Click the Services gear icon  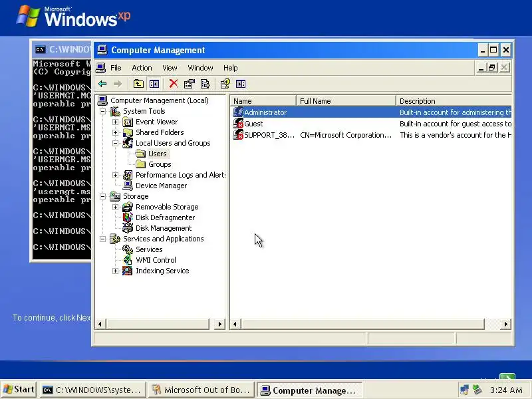click(x=128, y=249)
